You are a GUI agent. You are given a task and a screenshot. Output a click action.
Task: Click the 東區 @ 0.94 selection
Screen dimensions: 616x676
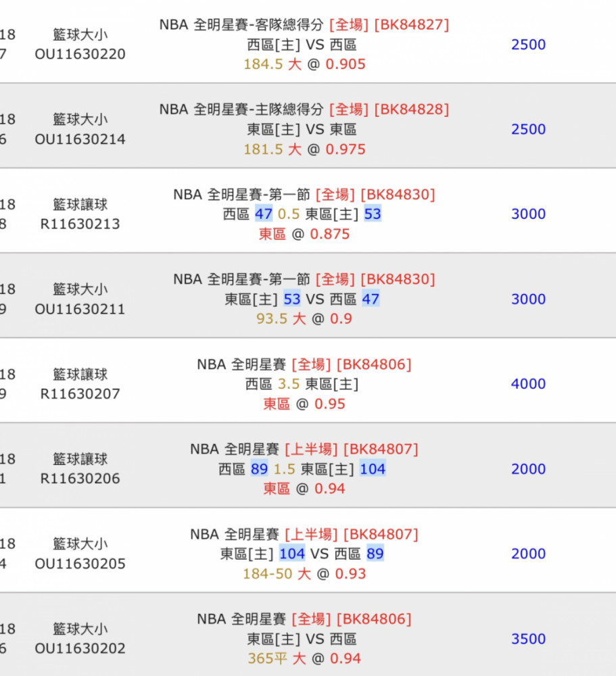pos(304,489)
